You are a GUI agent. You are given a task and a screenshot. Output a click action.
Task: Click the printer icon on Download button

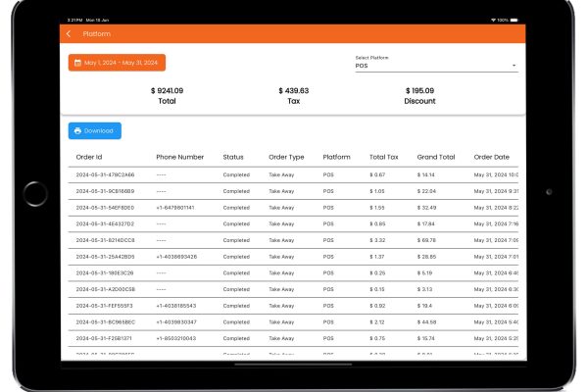[x=77, y=130]
